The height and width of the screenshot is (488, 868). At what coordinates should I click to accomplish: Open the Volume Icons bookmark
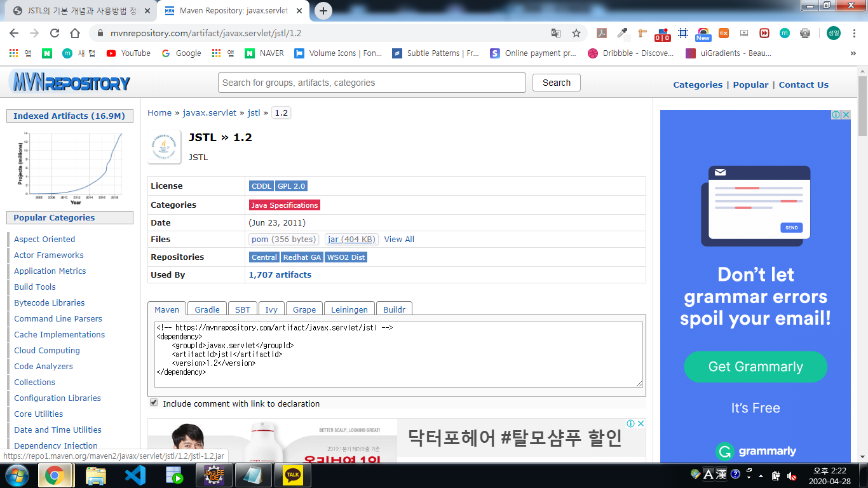[x=338, y=53]
